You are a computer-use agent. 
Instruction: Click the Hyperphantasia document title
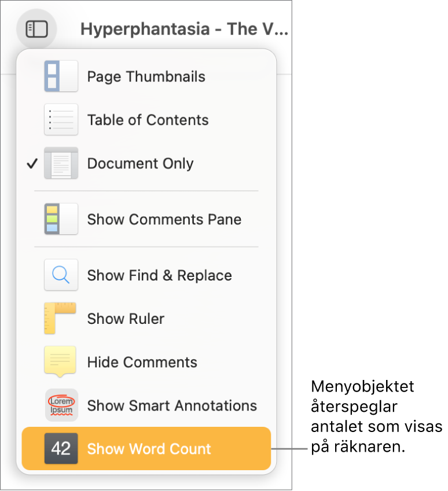click(x=184, y=29)
